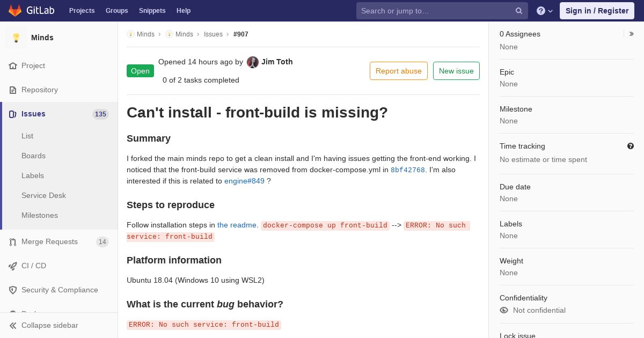
Task: Select Boards under Issues
Action: pos(33,156)
